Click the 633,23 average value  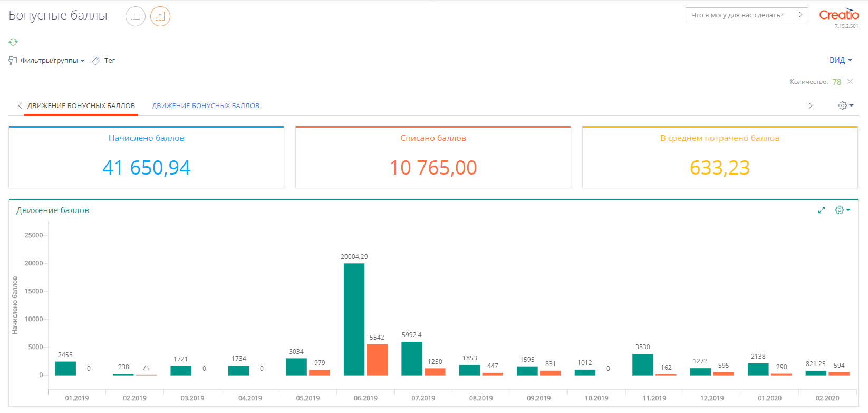[x=720, y=168]
